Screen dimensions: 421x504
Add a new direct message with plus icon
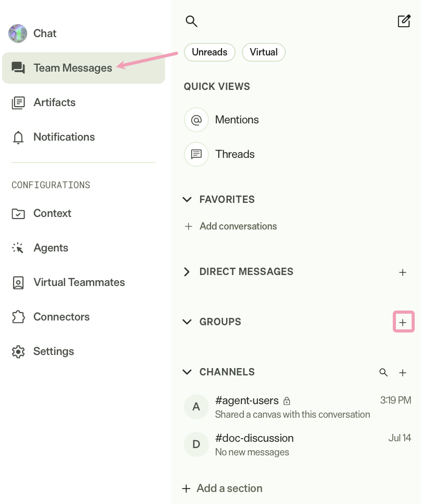click(403, 272)
